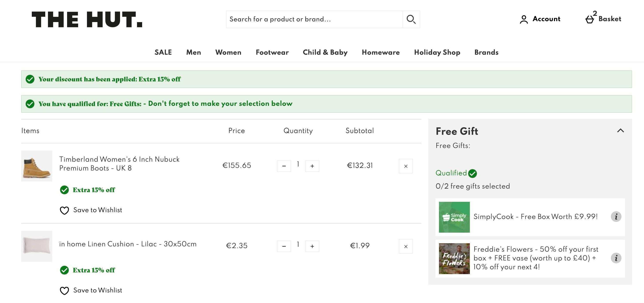Viewport: 644px width, 303px height.
Task: Save Linen Cushion to Wishlist heart
Action: (64, 290)
